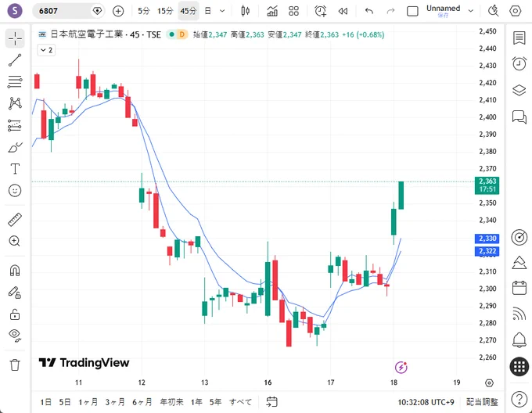The width and height of the screenshot is (532, 413).
Task: Open the user profile avatar S
Action: 15,11
